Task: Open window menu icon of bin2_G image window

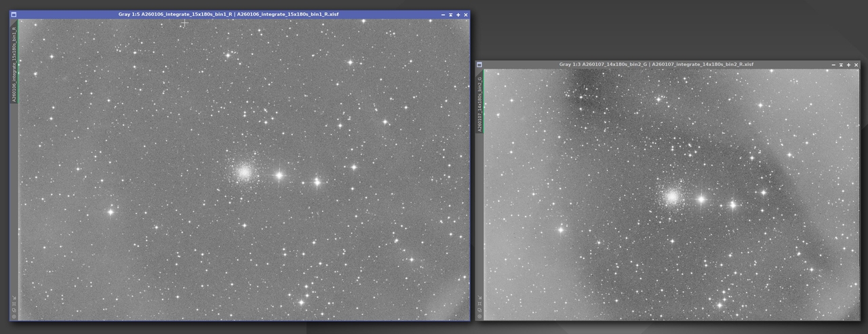Action: point(479,64)
